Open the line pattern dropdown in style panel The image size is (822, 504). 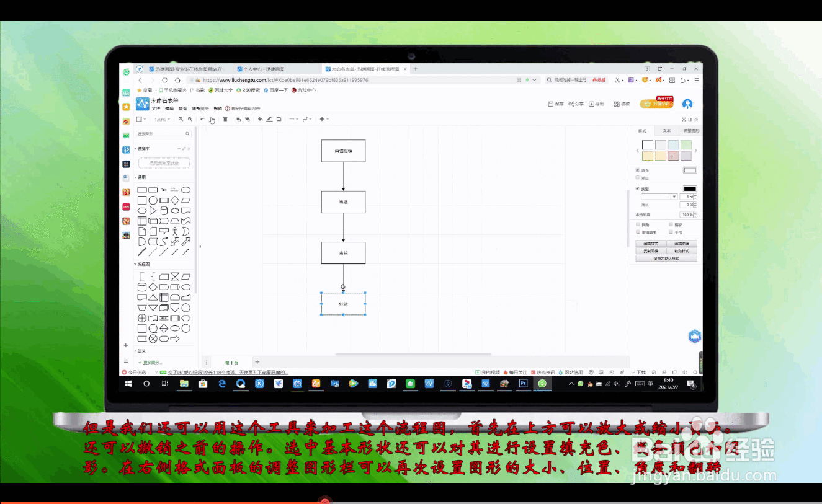pyautogui.click(x=659, y=197)
